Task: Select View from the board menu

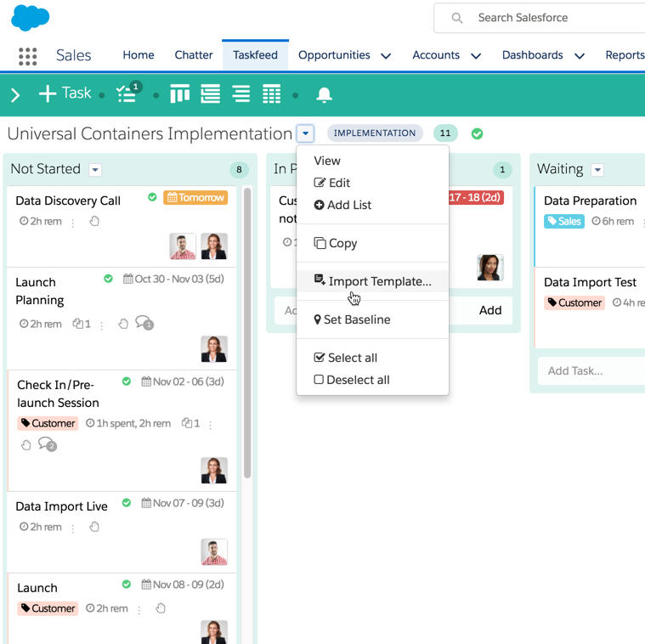Action: point(372,161)
